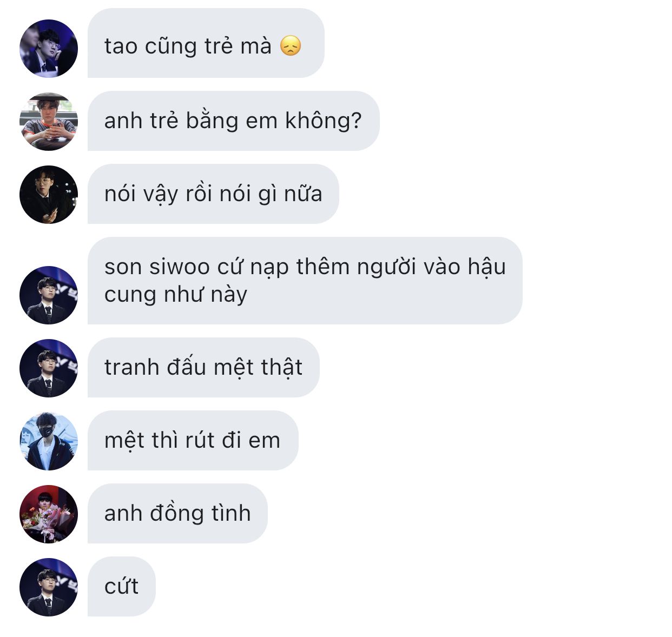This screenshot has width=672, height=637.
Task: Select the "anh đồng tình" message bubble
Action: [x=177, y=513]
